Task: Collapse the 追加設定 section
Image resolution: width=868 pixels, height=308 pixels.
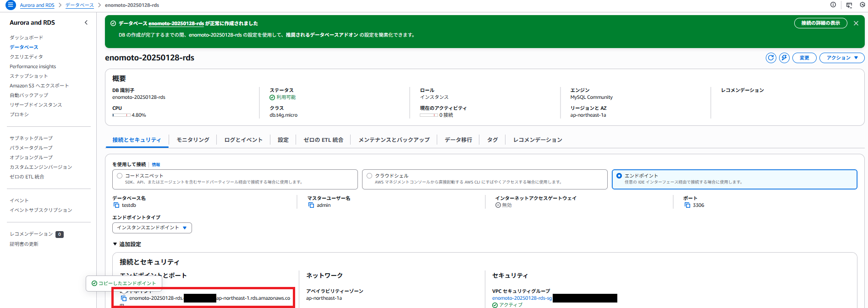Action: pos(127,244)
